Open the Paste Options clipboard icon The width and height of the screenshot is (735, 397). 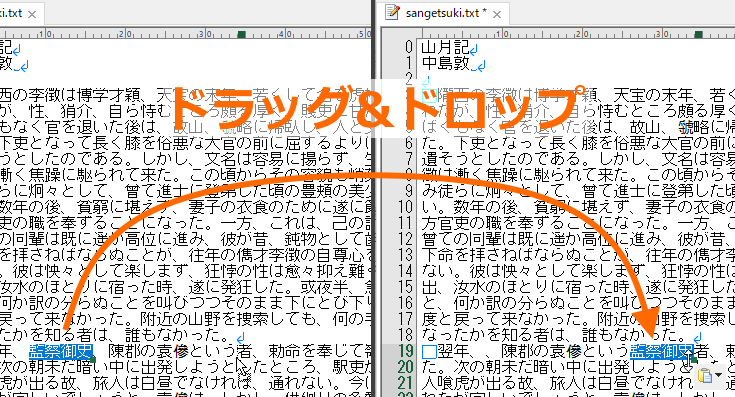point(705,375)
